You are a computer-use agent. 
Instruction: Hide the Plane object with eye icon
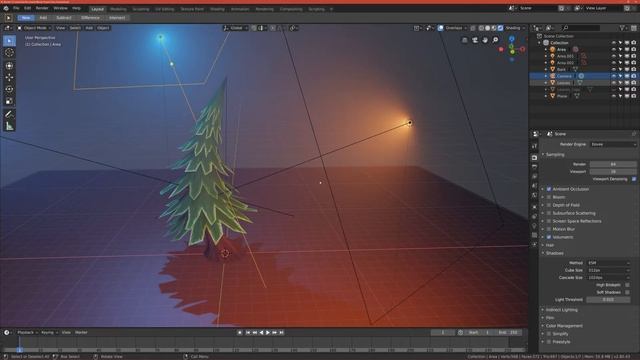coord(613,96)
